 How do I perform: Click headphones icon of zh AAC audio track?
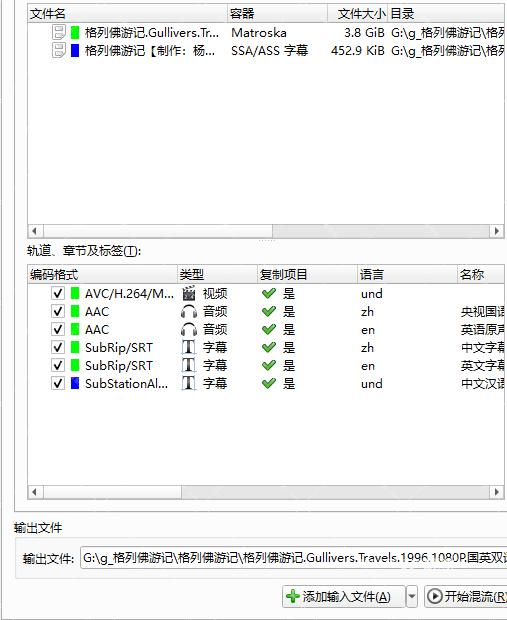point(189,312)
